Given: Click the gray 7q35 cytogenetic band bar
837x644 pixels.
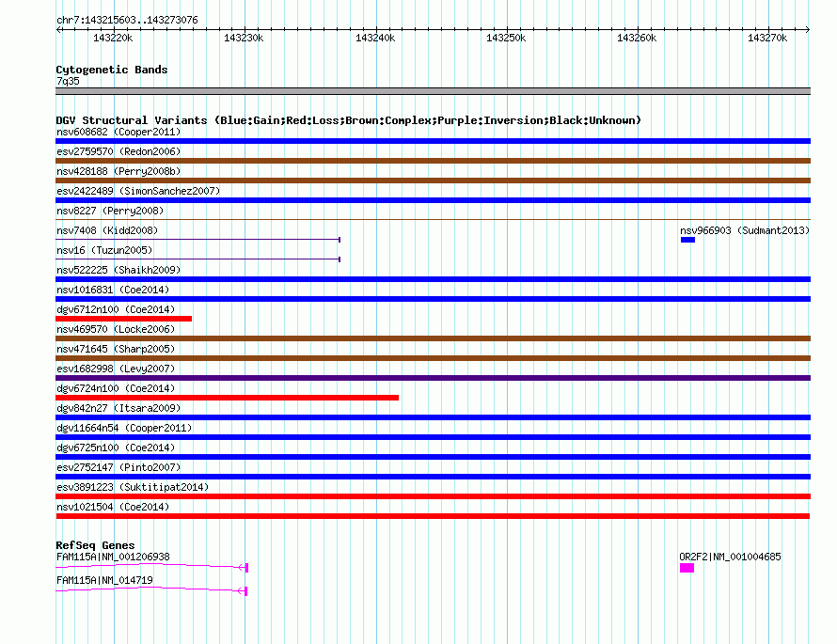Looking at the screenshot, I should 433,91.
